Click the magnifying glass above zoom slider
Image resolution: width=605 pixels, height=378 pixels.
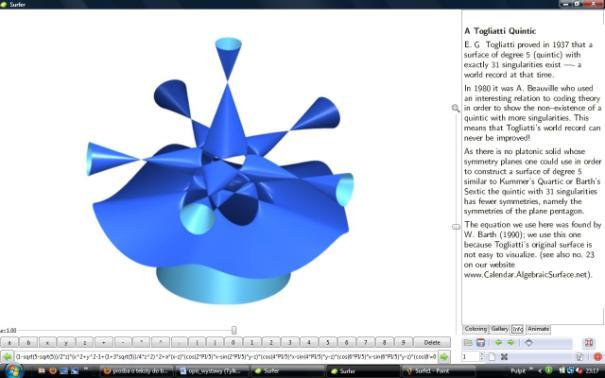tap(456, 108)
